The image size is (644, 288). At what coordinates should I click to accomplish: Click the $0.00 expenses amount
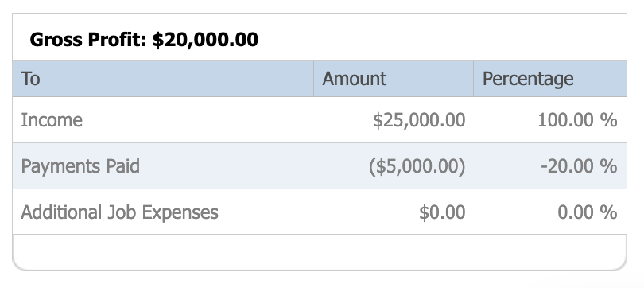[x=442, y=212]
